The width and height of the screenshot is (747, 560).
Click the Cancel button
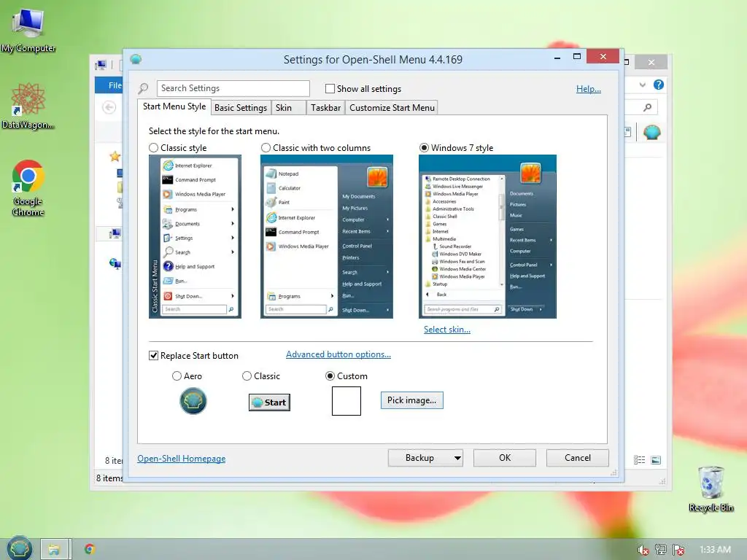(578, 458)
